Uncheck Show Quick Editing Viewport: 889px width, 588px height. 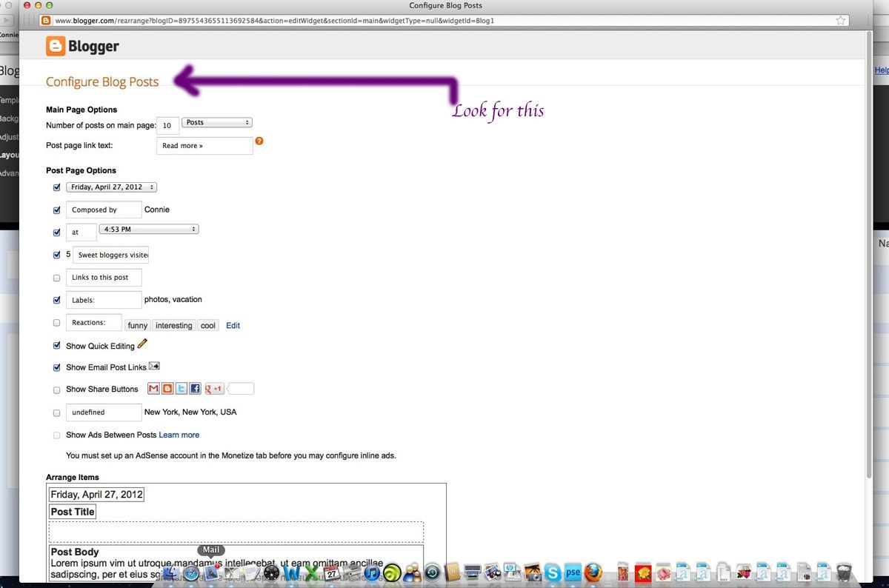57,345
